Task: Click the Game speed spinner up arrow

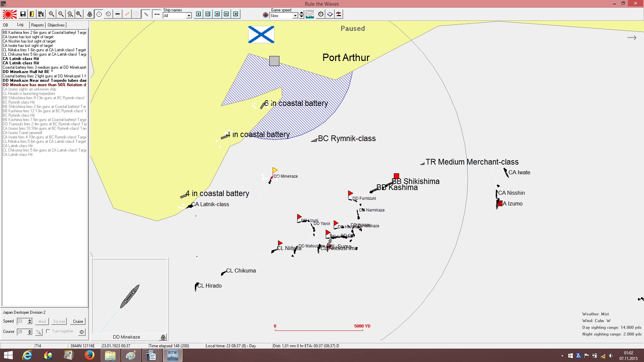Action: point(302,13)
